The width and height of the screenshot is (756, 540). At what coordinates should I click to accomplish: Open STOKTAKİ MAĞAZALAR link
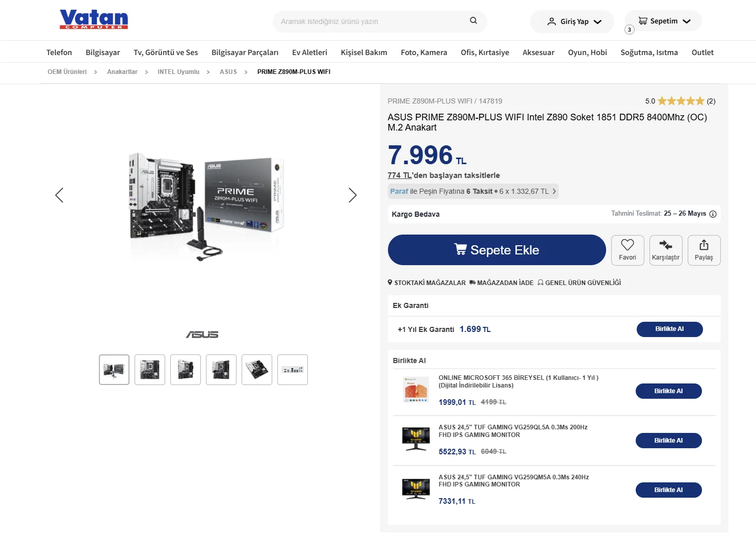(427, 283)
